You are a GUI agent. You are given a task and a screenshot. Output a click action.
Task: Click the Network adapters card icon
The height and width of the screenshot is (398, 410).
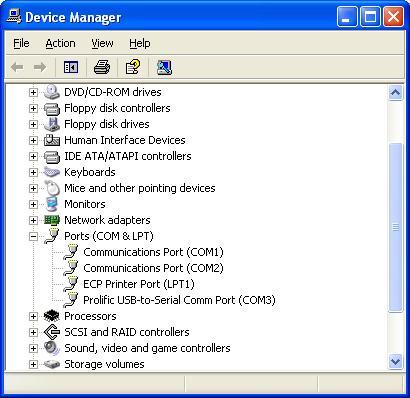[x=52, y=220]
